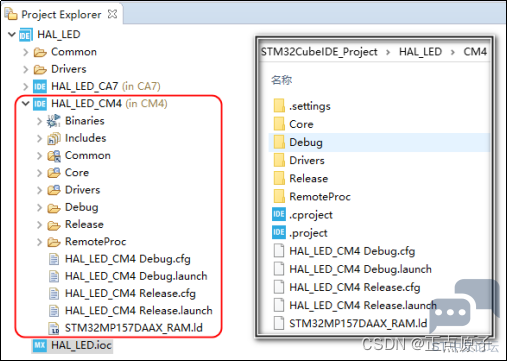The image size is (508, 362).
Task: Go to HAL_LED in breadcrumb path
Action: coord(420,52)
